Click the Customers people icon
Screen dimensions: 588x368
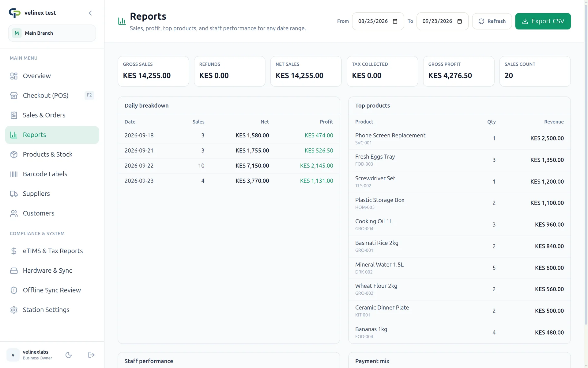click(14, 213)
